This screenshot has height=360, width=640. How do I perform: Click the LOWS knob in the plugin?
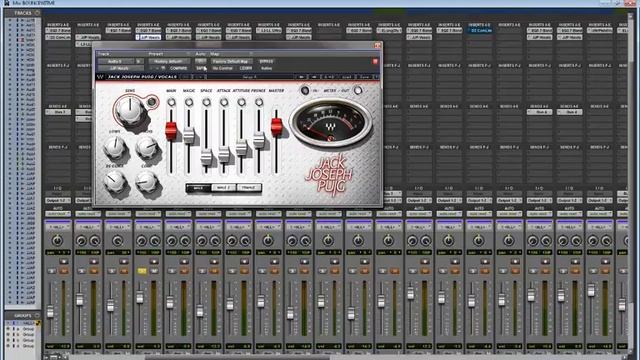point(115,147)
